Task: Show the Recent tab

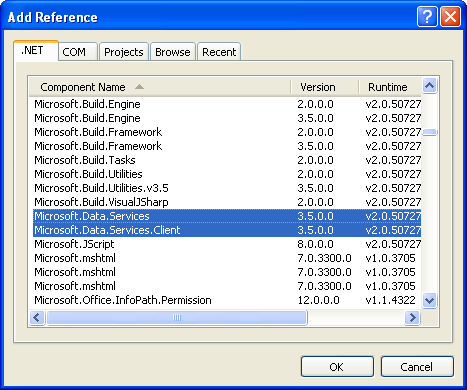Action: [219, 52]
